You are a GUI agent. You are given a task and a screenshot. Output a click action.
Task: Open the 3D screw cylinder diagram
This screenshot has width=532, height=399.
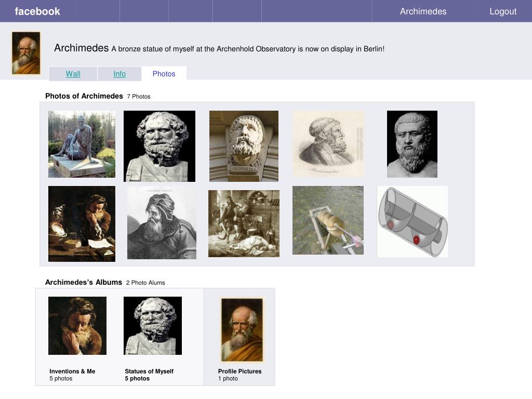413,221
